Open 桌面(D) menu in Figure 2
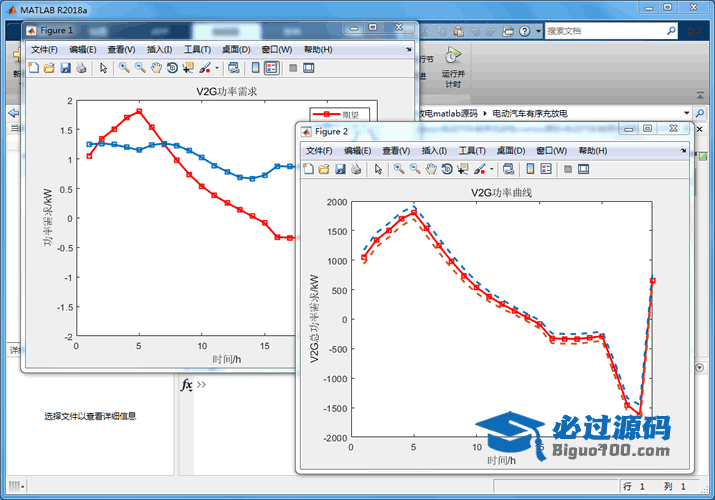 (x=511, y=151)
